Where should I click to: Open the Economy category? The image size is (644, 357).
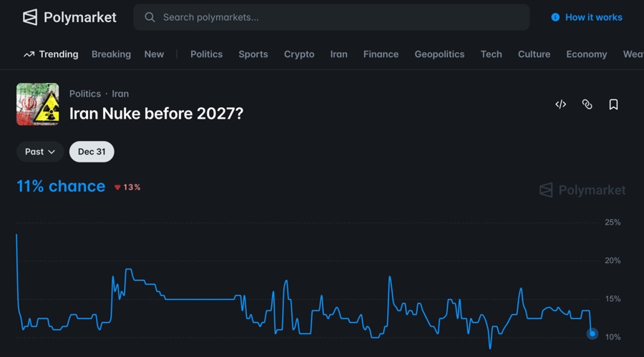click(586, 54)
